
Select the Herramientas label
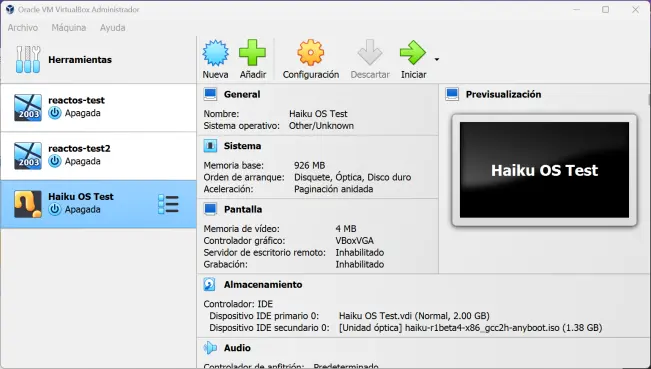(x=80, y=60)
